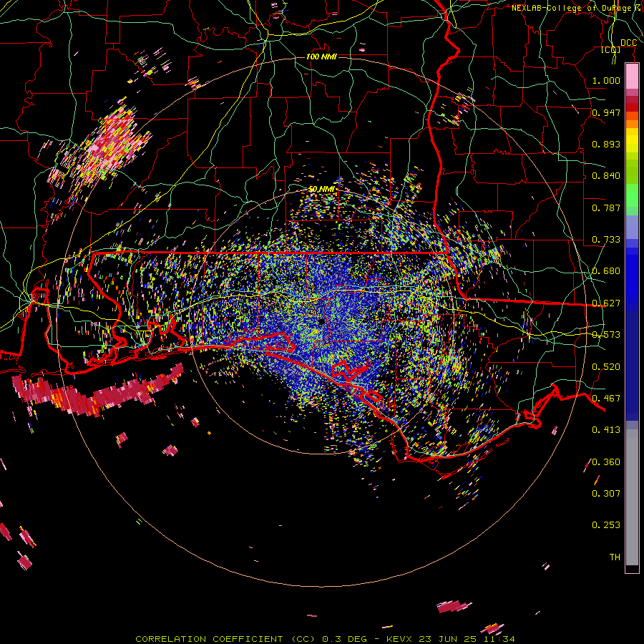Viewport: 644px width, 644px height.
Task: Pick the pink top segment of color bar
Action: pyautogui.click(x=632, y=77)
